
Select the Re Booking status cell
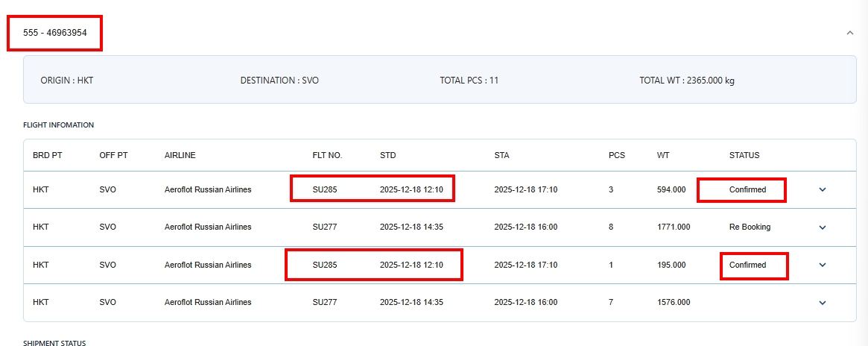[750, 227]
